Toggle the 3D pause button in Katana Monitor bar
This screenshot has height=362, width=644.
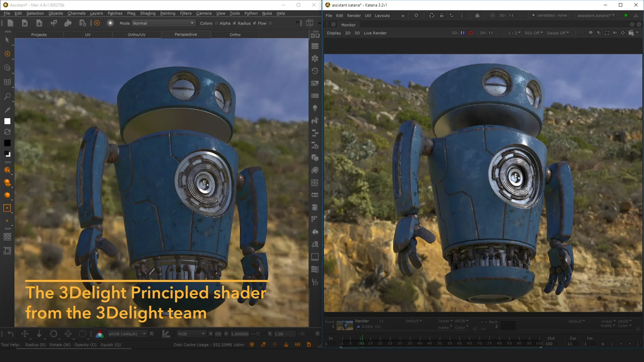pos(491,33)
